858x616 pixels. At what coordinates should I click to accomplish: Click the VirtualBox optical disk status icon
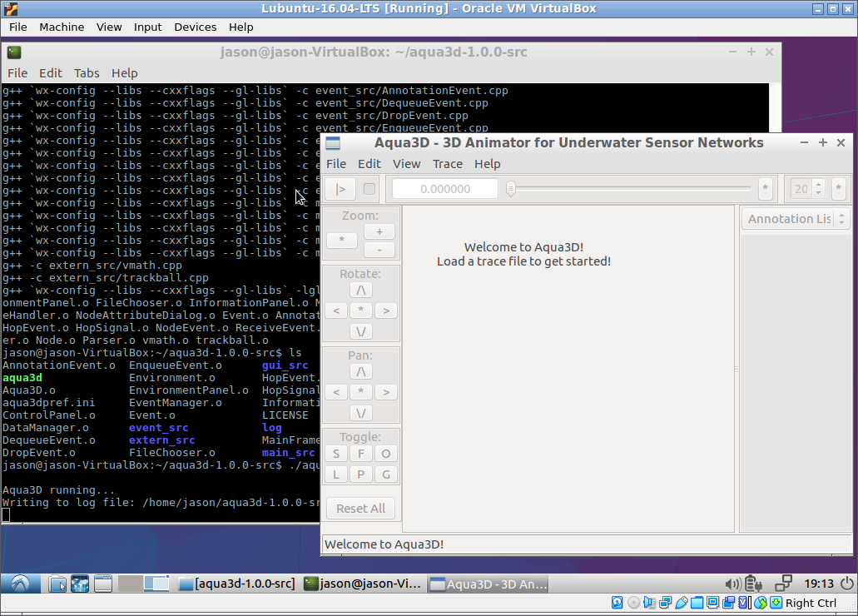click(633, 603)
